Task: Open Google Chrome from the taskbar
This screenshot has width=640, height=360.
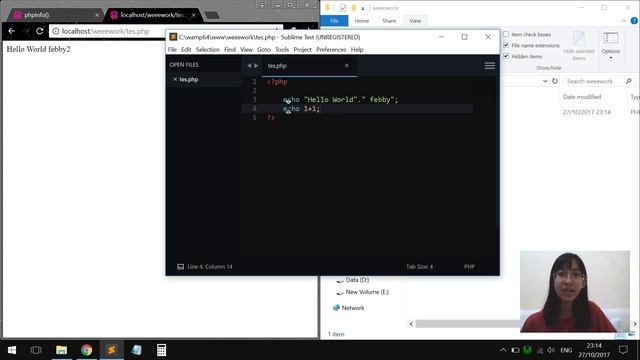Action: point(87,350)
